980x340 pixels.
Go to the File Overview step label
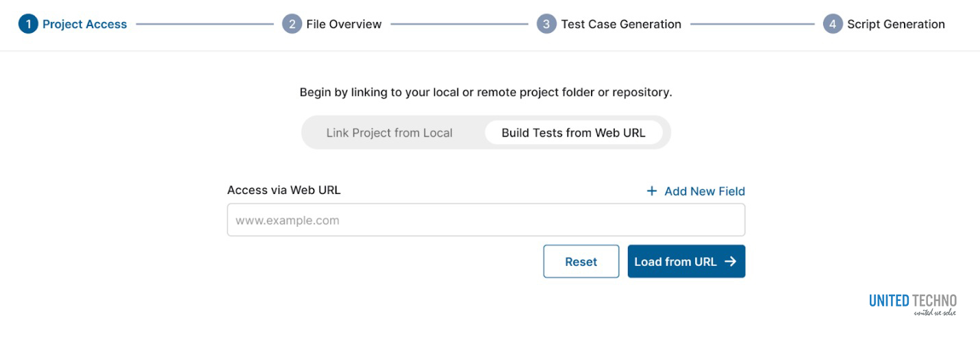coord(344,25)
